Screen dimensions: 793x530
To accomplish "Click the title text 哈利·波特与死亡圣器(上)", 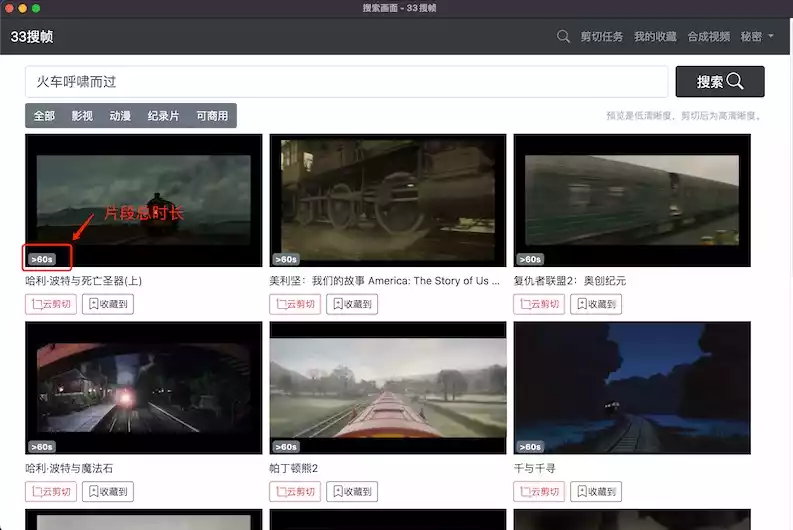I will tap(83, 281).
